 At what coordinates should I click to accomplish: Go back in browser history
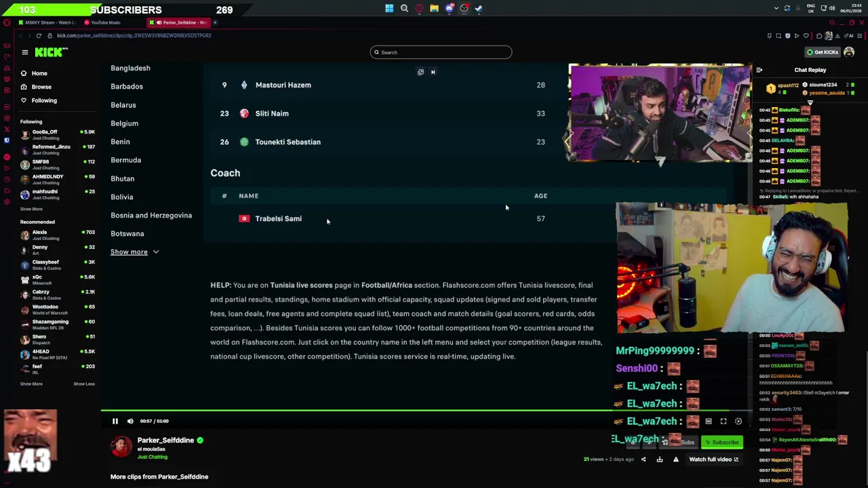pyautogui.click(x=20, y=35)
